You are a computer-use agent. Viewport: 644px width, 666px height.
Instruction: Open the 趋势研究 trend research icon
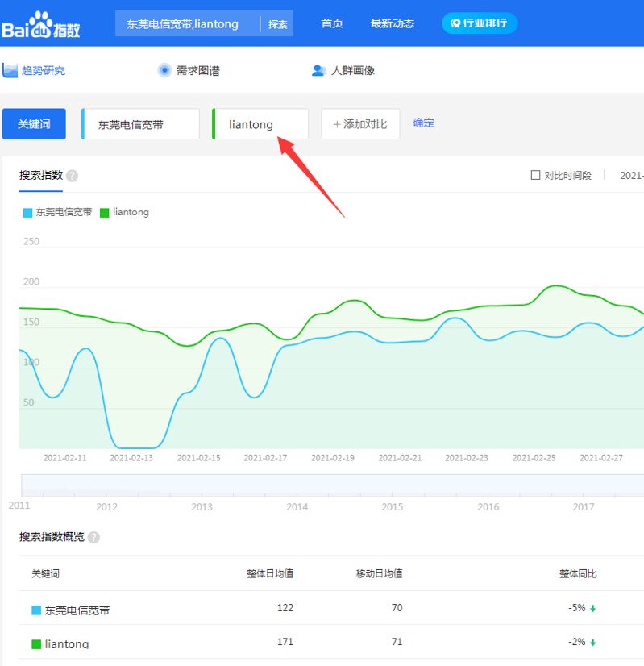pos(10,70)
